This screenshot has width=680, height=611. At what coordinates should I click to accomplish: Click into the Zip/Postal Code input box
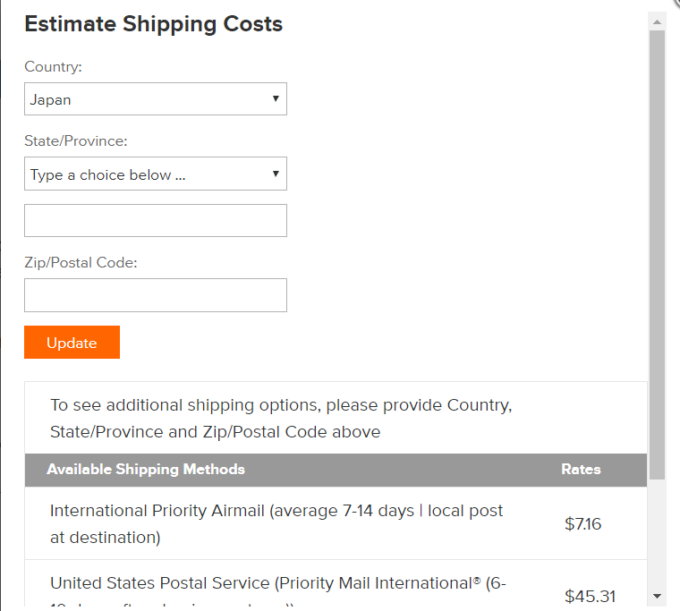pos(155,295)
